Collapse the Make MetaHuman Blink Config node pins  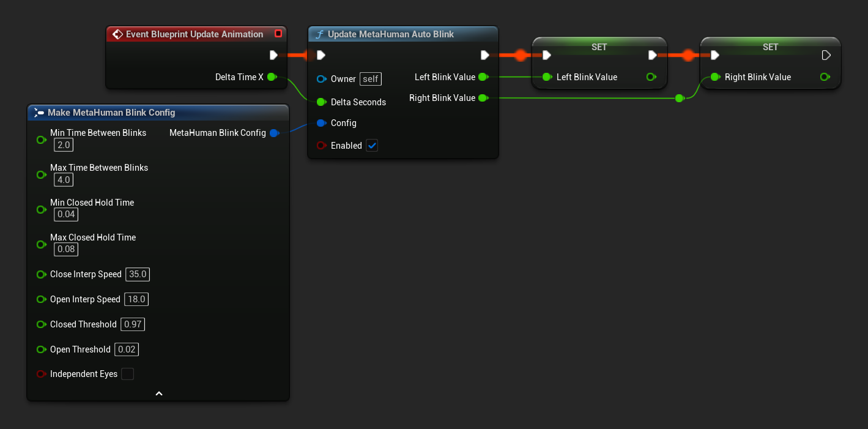click(158, 394)
